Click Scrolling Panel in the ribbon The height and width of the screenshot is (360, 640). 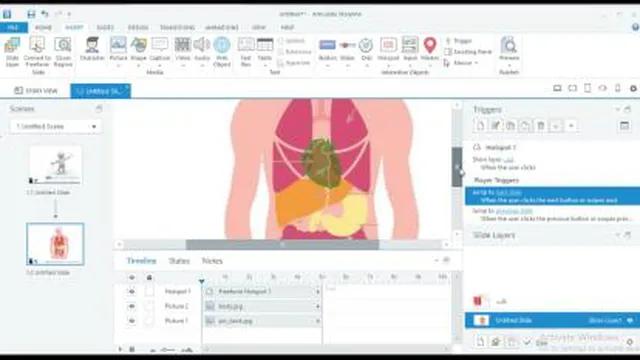tap(468, 52)
